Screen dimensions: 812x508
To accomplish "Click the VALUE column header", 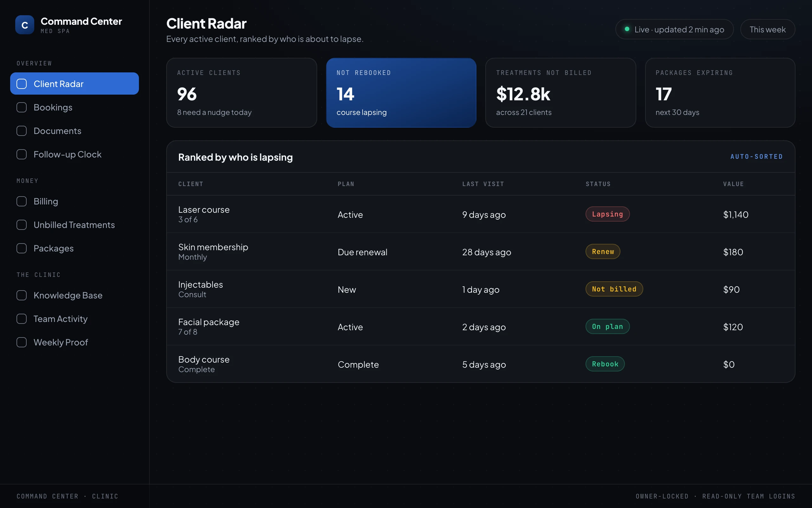I will 733,184.
